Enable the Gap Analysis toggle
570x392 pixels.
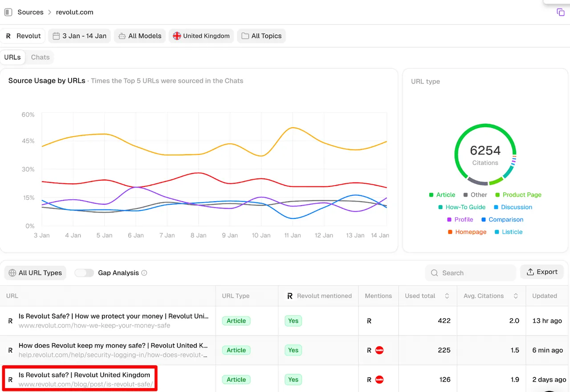[84, 273]
